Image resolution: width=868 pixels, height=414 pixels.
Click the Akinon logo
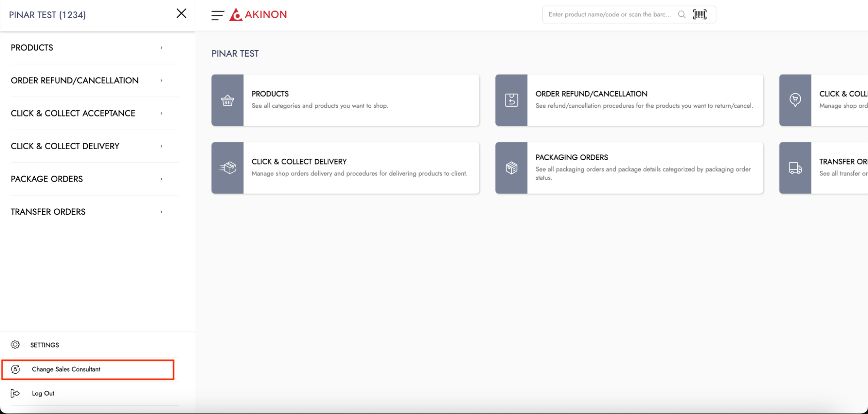258,14
